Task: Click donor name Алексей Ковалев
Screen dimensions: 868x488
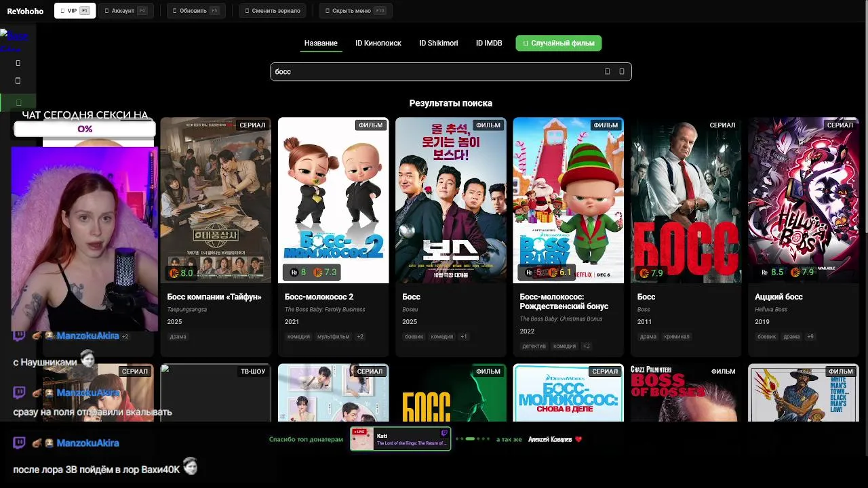Action: coord(550,439)
